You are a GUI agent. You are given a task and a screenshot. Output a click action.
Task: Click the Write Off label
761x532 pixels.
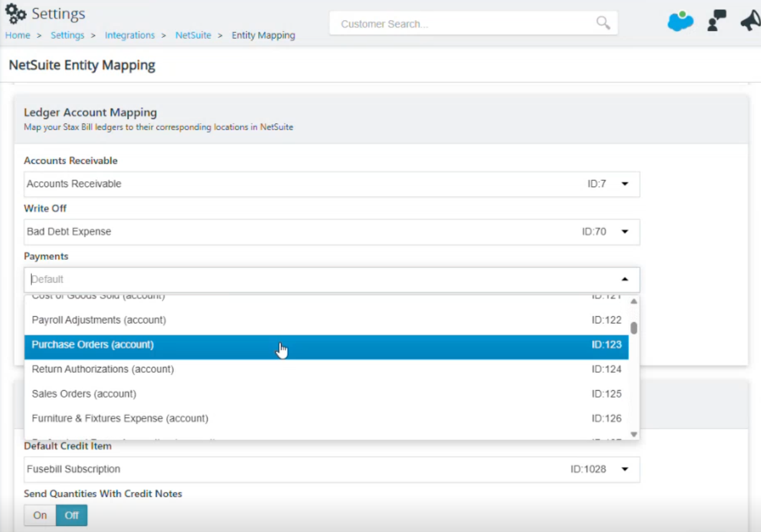pos(45,208)
